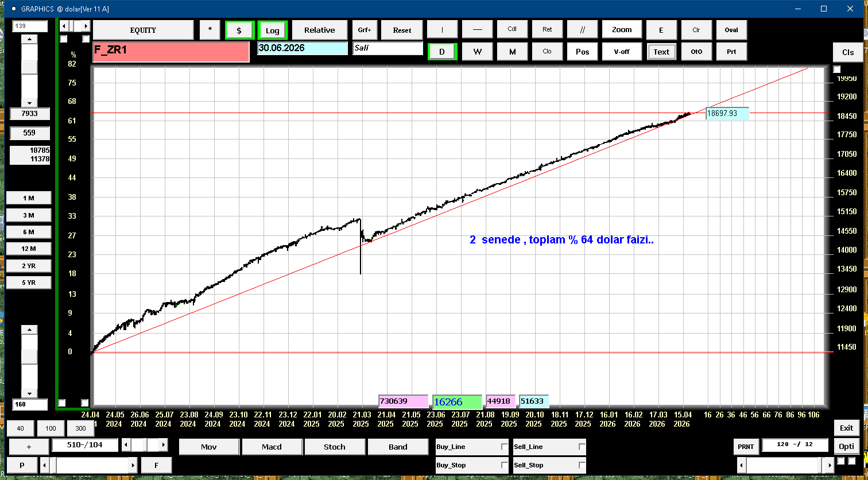Select the 12 M time range

pyautogui.click(x=28, y=249)
